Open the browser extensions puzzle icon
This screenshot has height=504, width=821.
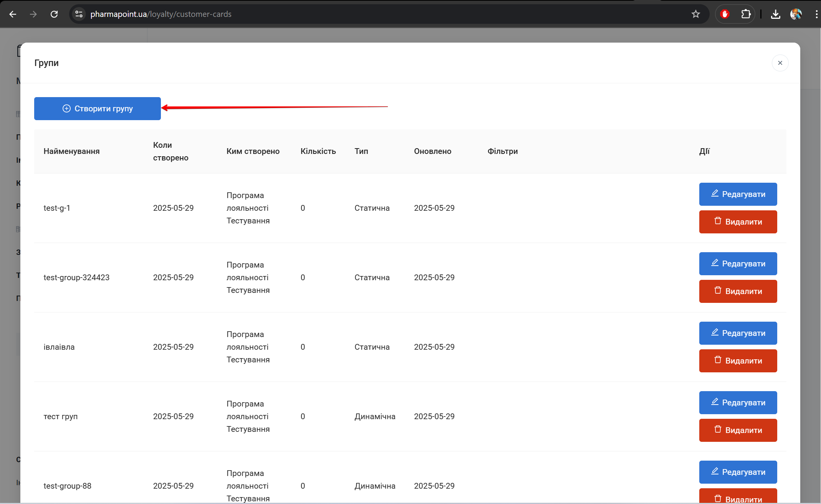(745, 14)
